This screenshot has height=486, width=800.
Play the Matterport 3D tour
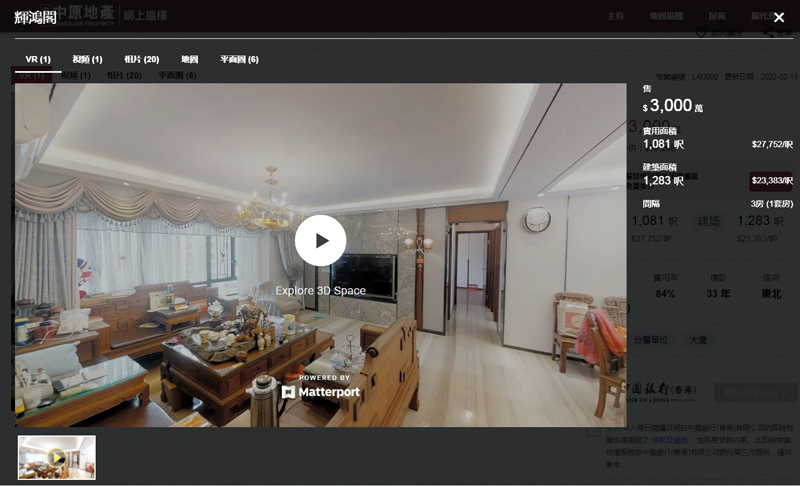coord(320,240)
